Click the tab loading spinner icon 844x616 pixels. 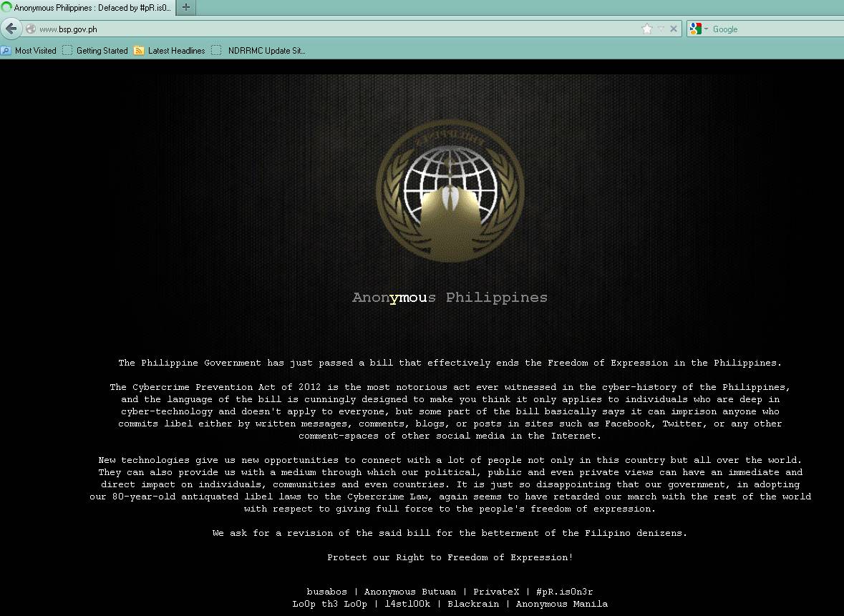pyautogui.click(x=6, y=8)
